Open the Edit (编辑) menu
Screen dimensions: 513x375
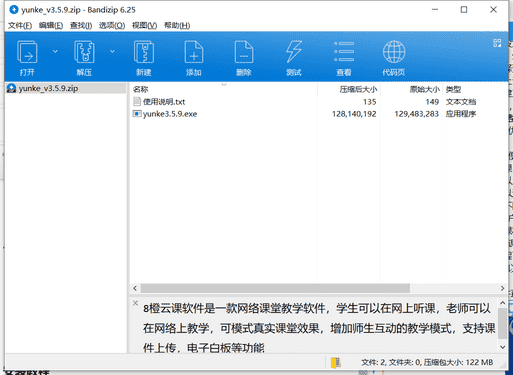tap(51, 25)
